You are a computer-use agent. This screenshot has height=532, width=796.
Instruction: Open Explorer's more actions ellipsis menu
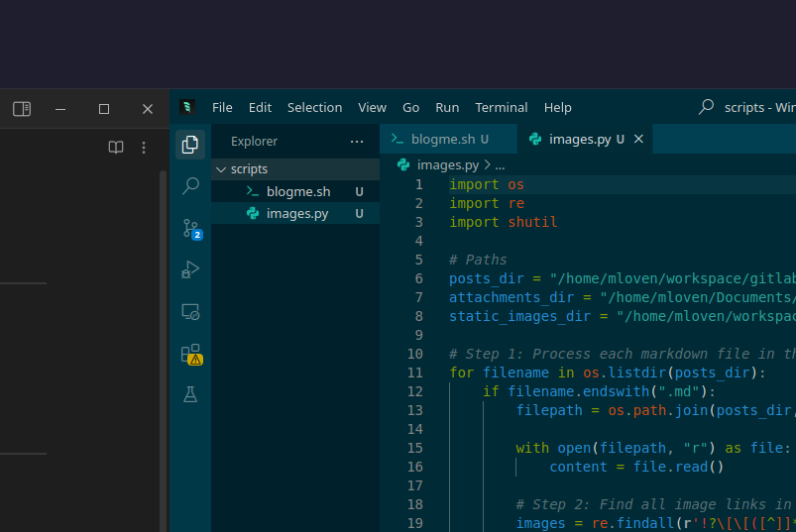[357, 142]
